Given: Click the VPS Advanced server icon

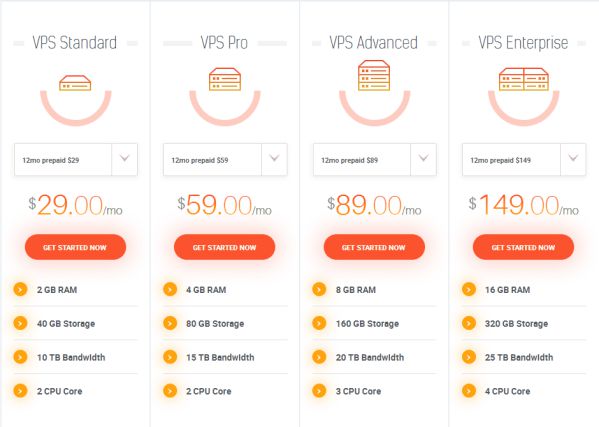Looking at the screenshot, I should pos(374,75).
